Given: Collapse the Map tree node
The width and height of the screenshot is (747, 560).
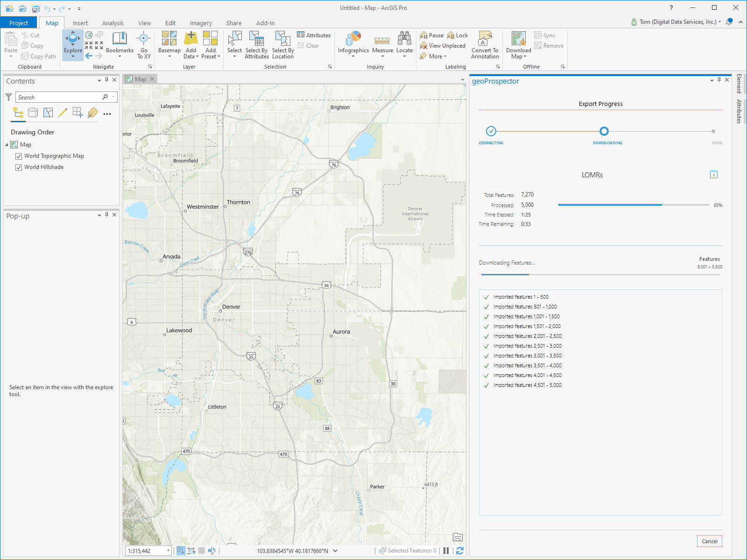Looking at the screenshot, I should [7, 145].
